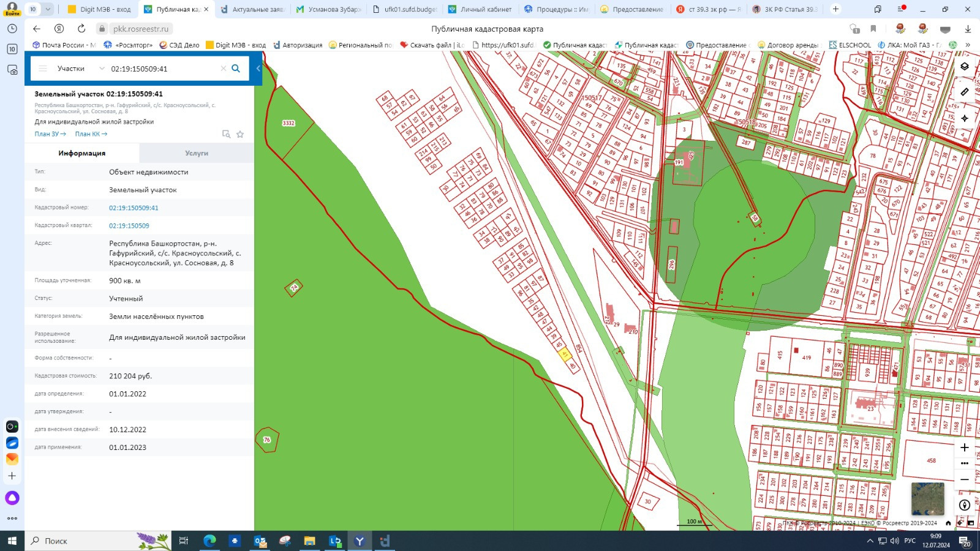Viewport: 980px width, 551px height.
Task: Add parcel to favorites with star
Action: point(240,134)
